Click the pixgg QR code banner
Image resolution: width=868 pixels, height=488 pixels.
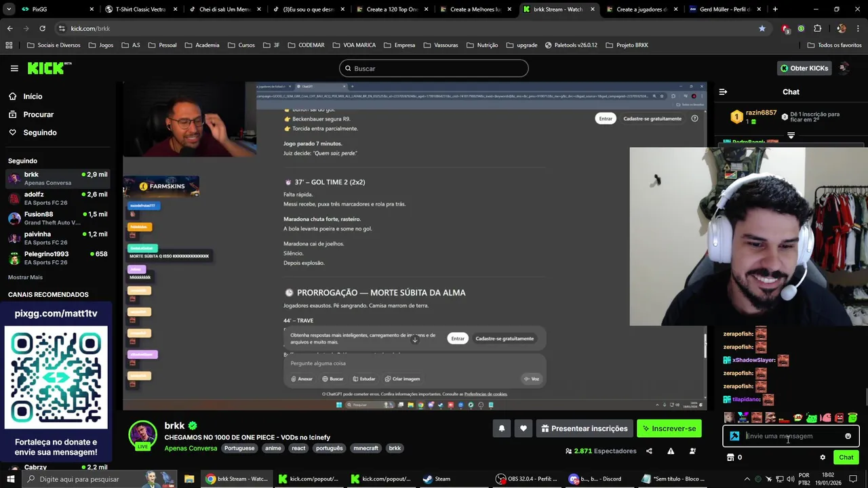56,378
